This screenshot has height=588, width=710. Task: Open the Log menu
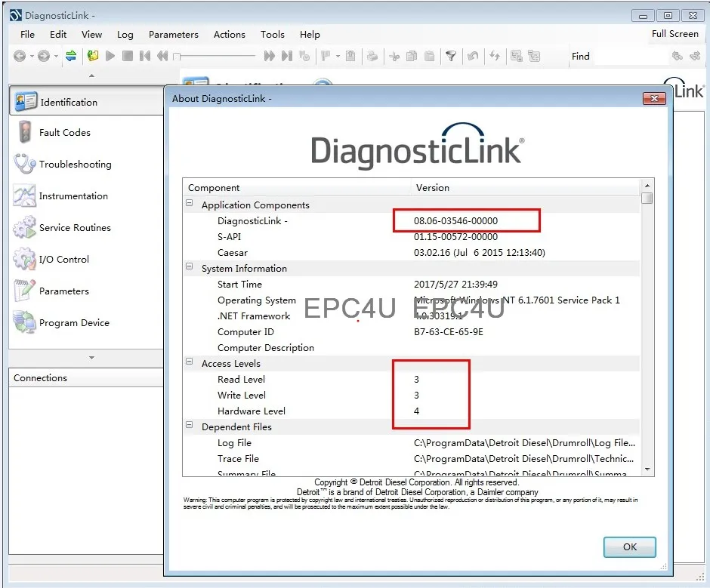pos(125,35)
